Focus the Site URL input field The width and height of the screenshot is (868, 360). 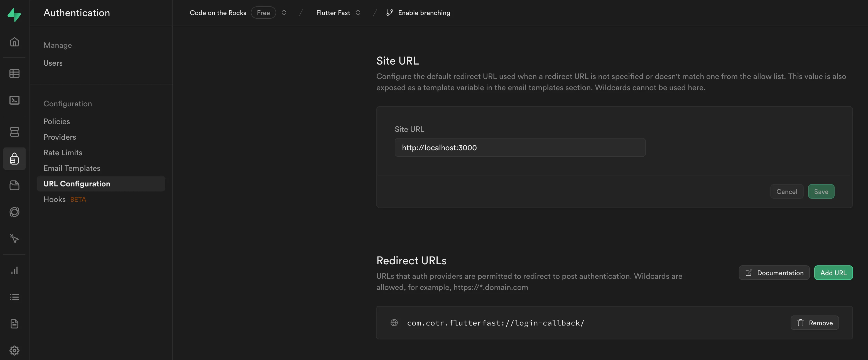[x=520, y=147]
